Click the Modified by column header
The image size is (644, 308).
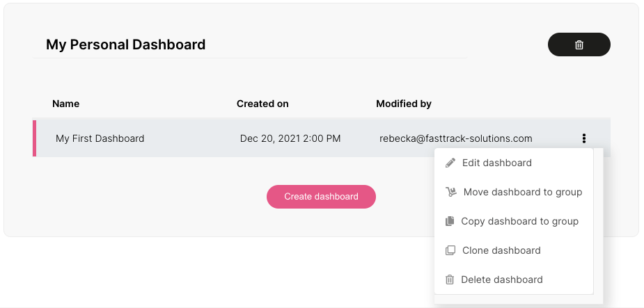pos(404,104)
